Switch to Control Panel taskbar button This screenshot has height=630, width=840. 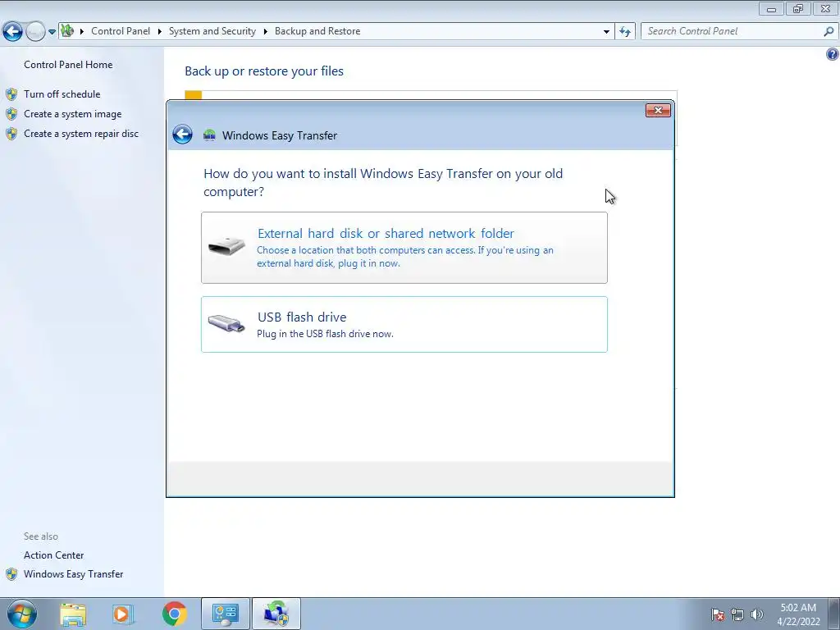click(x=225, y=614)
